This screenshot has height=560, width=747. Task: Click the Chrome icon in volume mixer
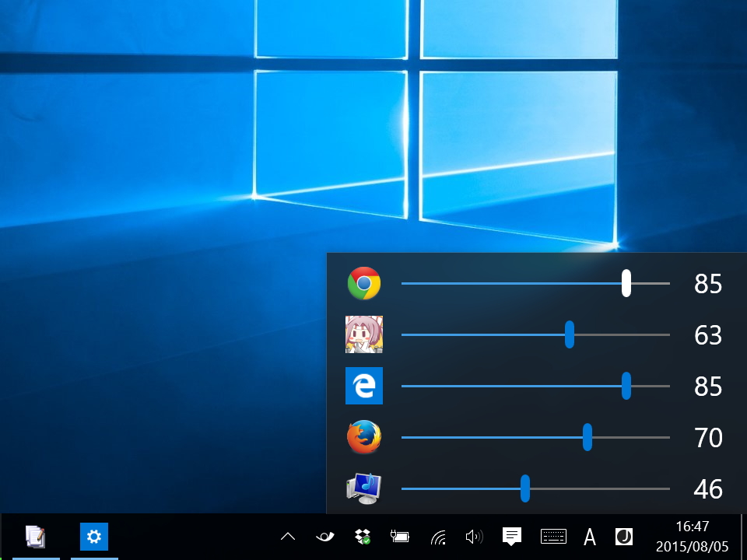click(x=364, y=283)
